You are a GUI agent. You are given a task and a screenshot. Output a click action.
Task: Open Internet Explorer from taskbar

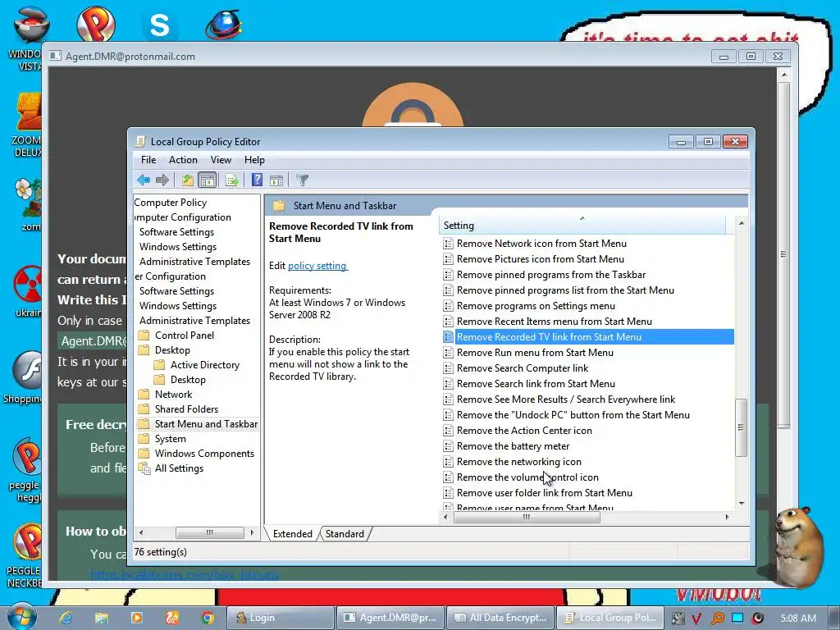click(66, 618)
